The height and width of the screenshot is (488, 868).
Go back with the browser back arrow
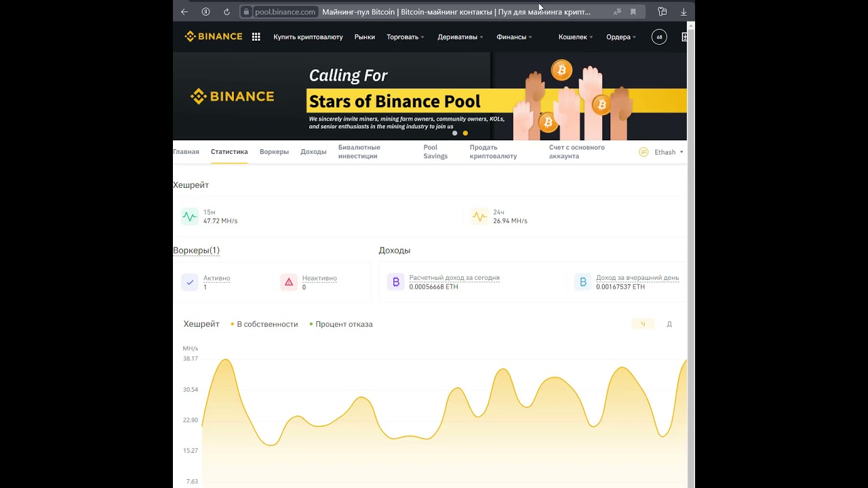coord(184,12)
